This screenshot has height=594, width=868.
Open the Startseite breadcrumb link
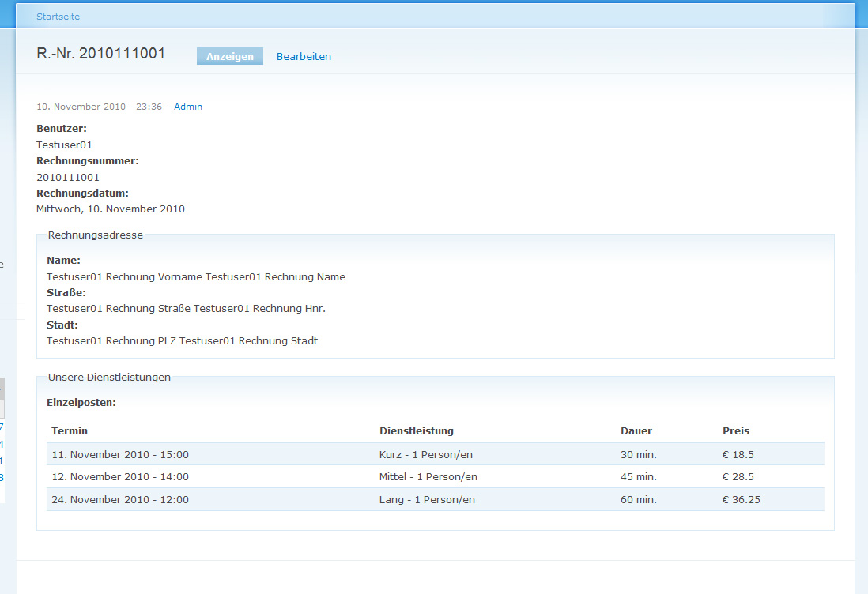[x=58, y=17]
